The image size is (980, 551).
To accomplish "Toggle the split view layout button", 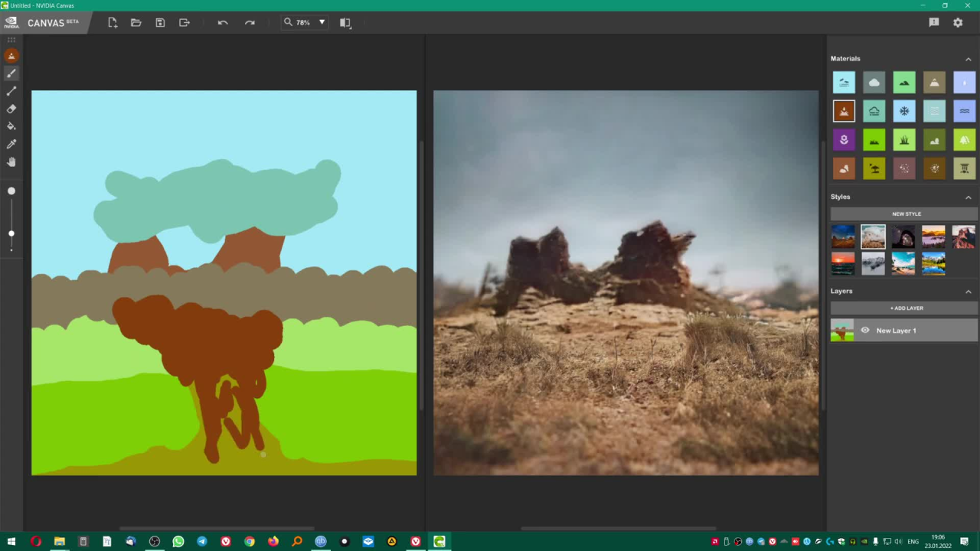I will (x=345, y=23).
